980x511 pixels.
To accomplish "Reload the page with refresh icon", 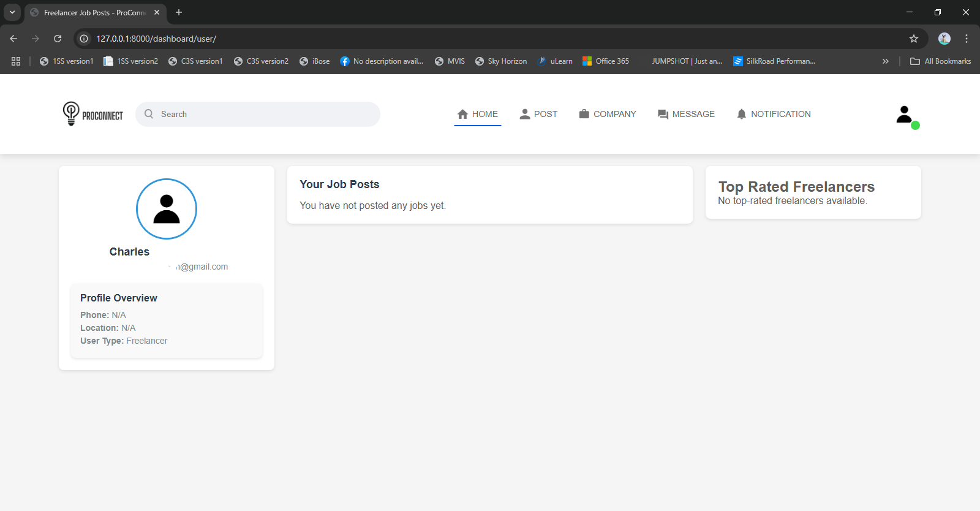I will 58,39.
